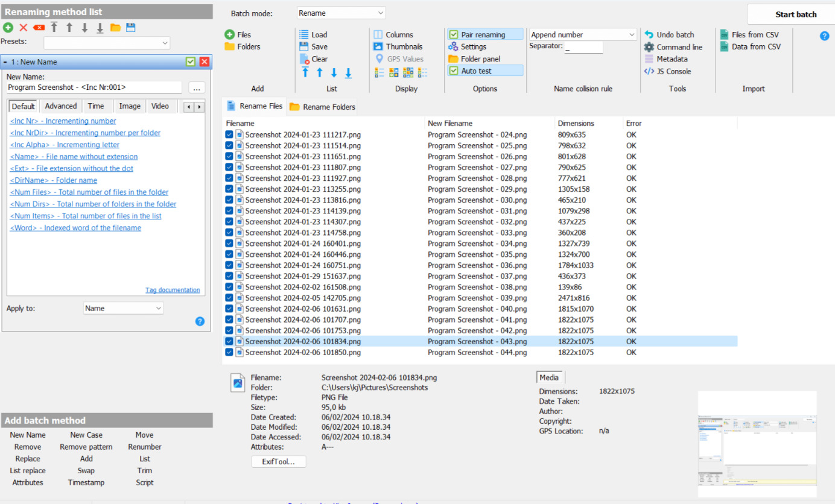Move method up in method list
This screenshot has width=835, height=504.
(x=69, y=28)
